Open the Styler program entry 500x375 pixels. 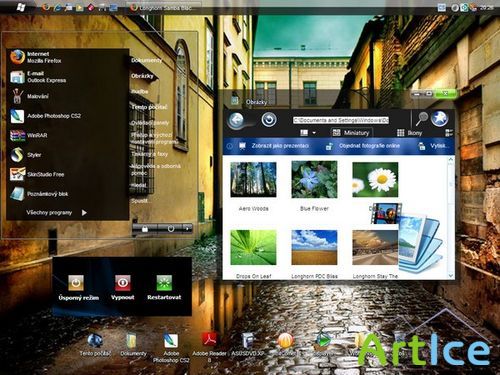pyautogui.click(x=26, y=155)
